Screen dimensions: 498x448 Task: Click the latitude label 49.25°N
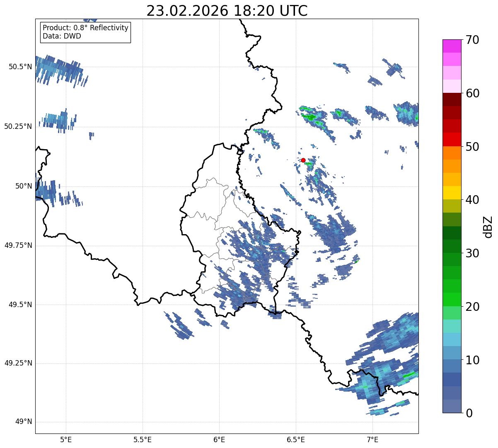pos(18,363)
